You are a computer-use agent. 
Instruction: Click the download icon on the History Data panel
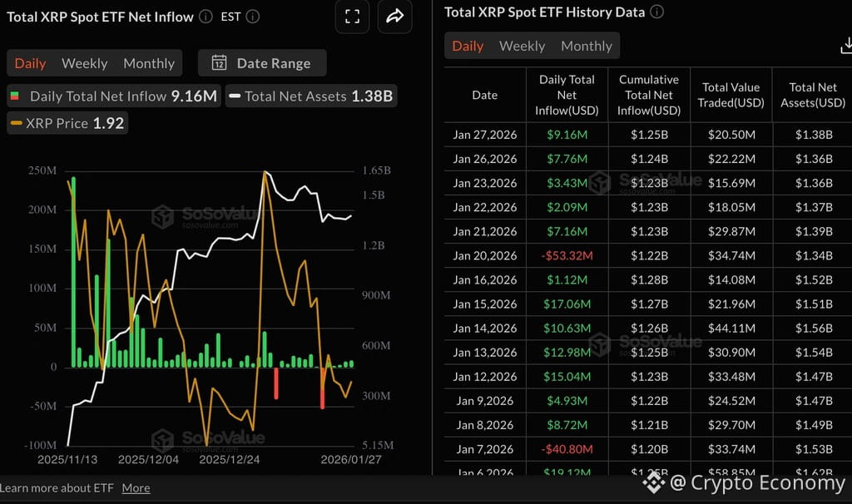click(x=845, y=46)
